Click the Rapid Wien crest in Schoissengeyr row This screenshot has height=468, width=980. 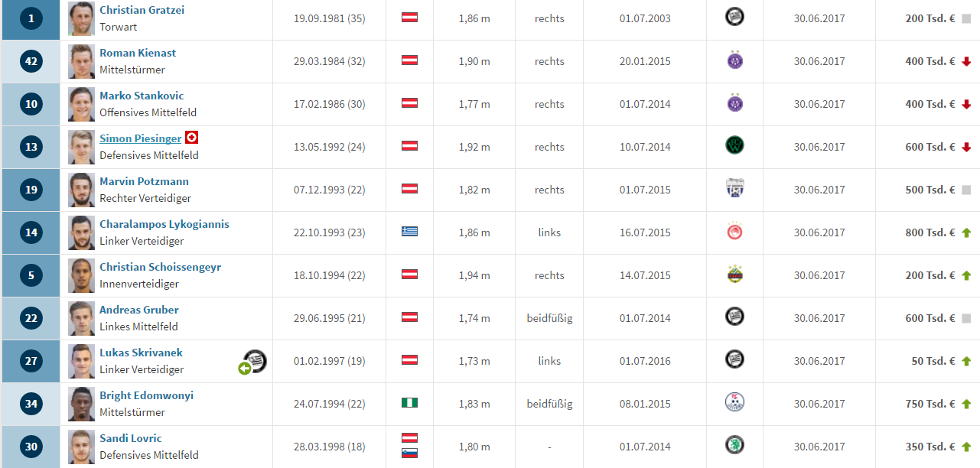(x=734, y=275)
